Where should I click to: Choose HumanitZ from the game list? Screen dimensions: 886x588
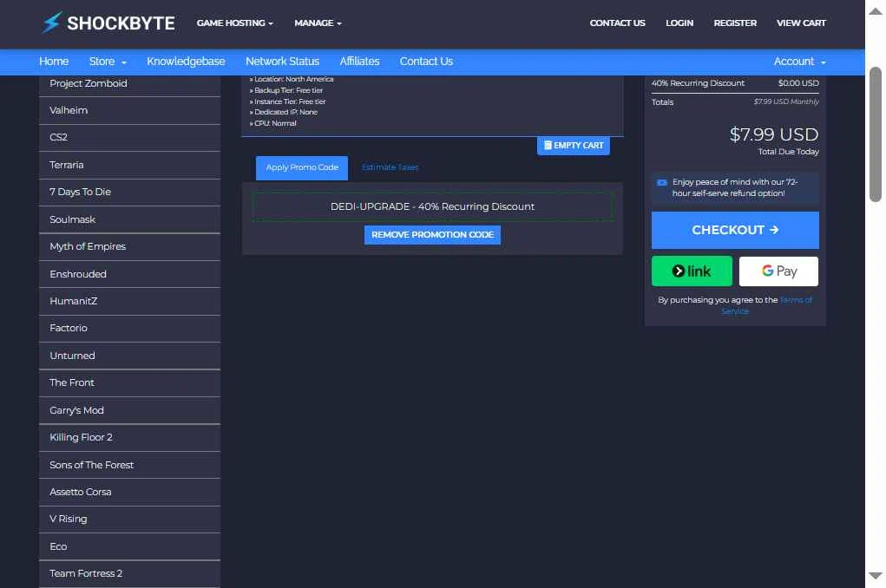click(x=129, y=302)
